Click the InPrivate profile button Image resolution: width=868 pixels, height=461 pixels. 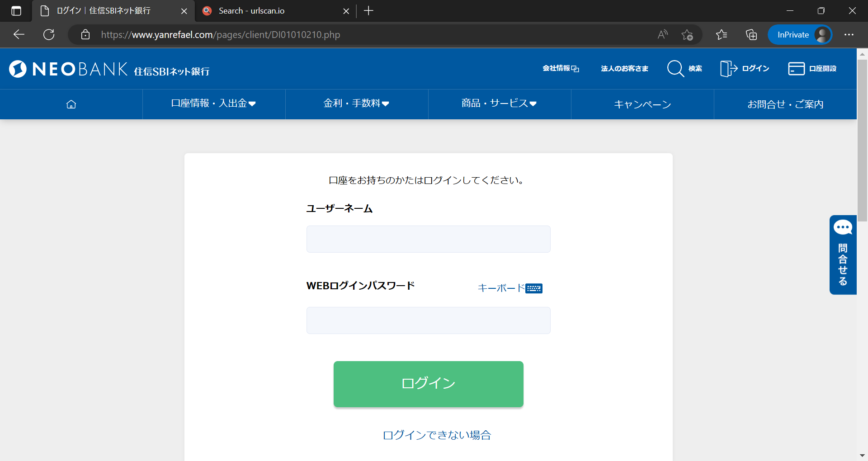[x=800, y=35]
